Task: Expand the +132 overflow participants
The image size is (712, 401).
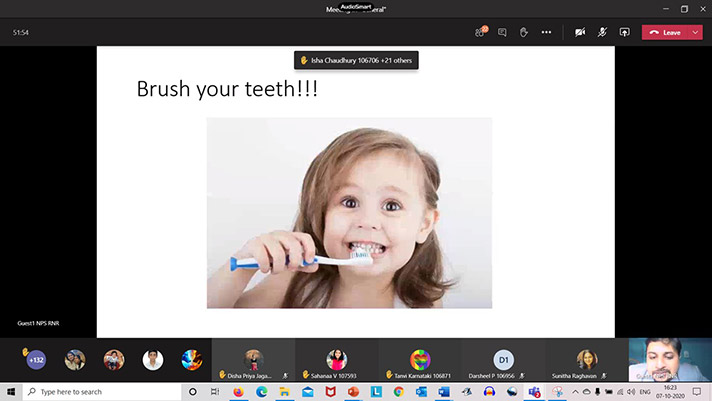Action: coord(36,360)
